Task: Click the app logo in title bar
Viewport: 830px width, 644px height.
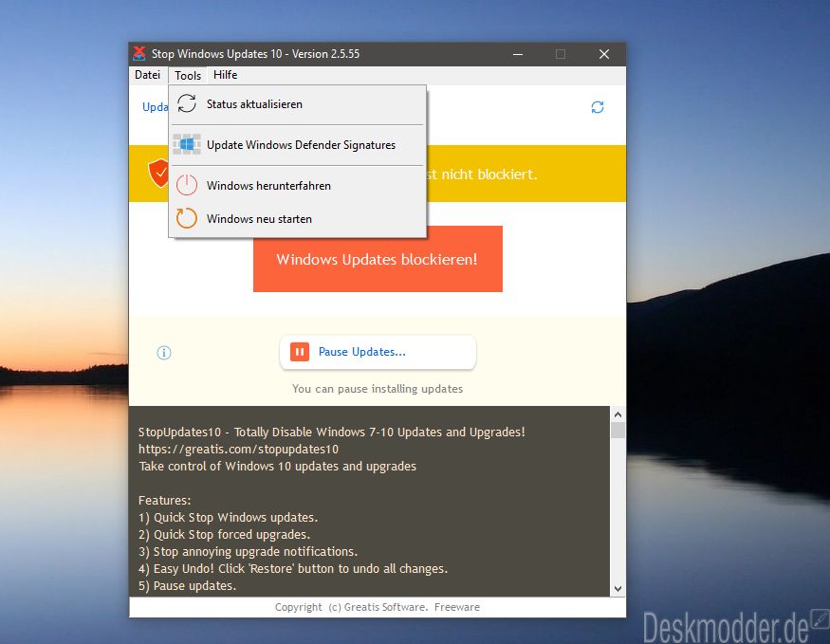Action: pyautogui.click(x=139, y=53)
